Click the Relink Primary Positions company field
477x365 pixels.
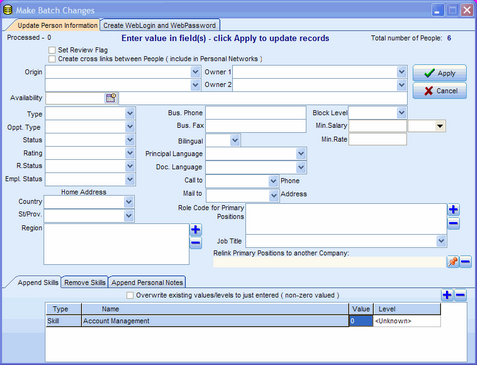(329, 262)
